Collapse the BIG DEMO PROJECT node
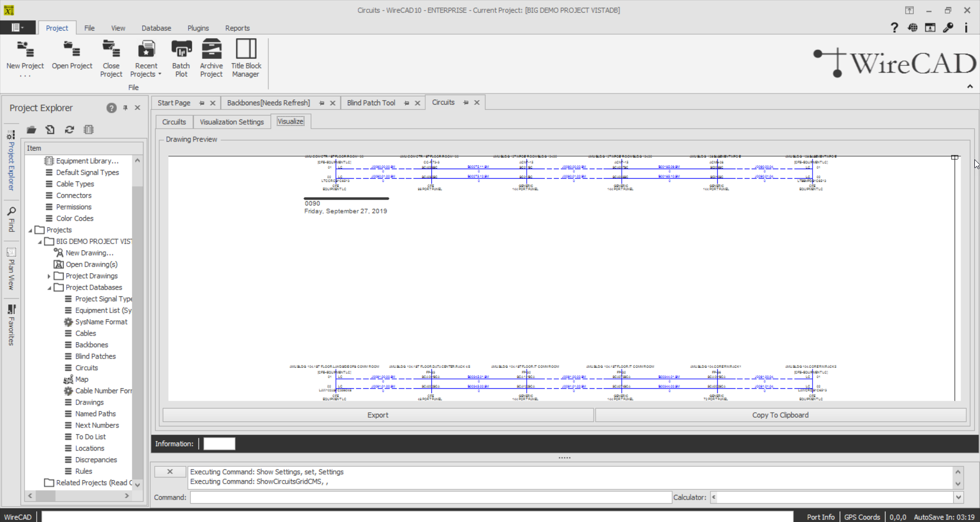980x522 pixels. tap(40, 242)
